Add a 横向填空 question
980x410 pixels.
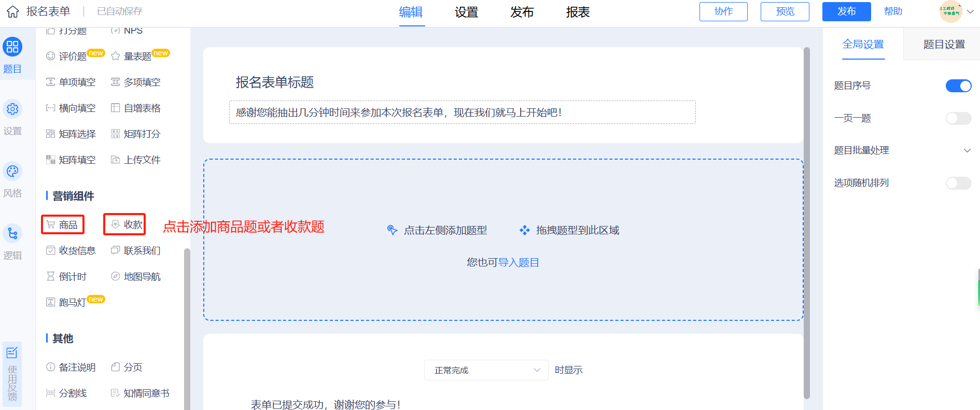[71, 108]
